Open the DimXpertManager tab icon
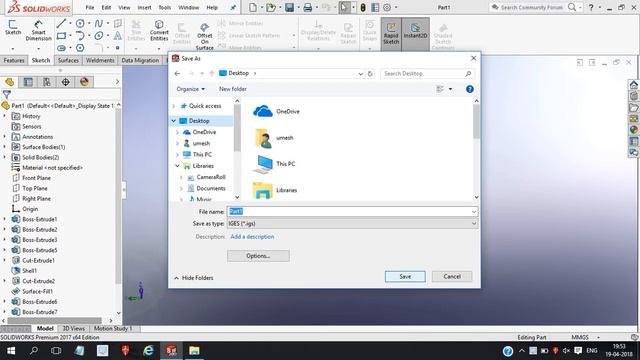Viewport: 640px width, 360px height. [x=65, y=82]
